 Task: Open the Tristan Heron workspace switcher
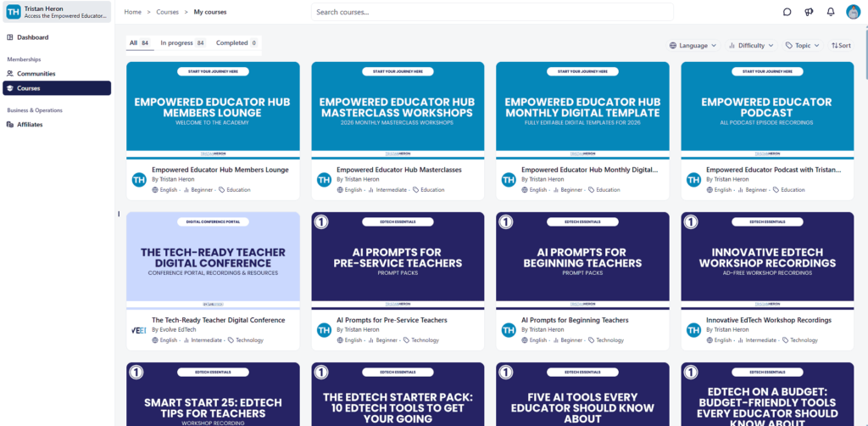57,12
